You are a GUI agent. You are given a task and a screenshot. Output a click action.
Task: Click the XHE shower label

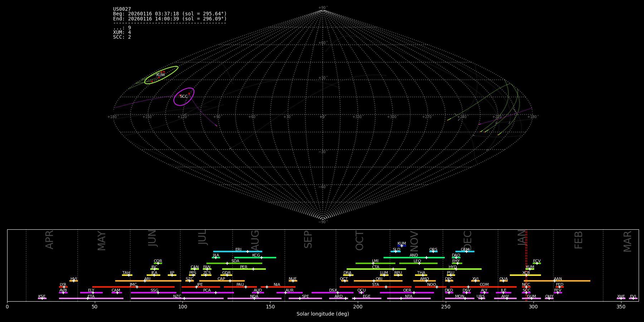pos(621,297)
